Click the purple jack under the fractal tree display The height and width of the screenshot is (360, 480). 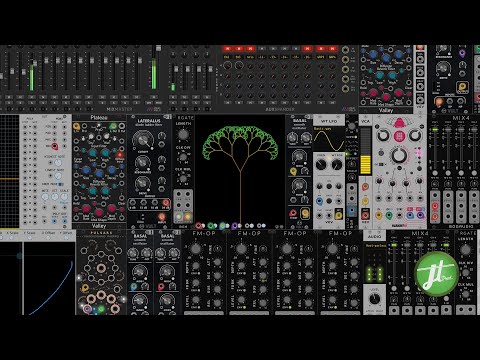coord(235,226)
